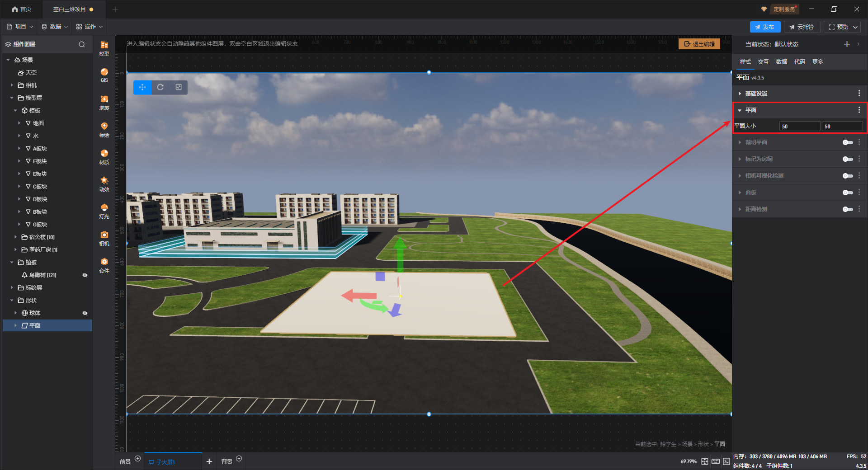Click the rotate gizmo tool in viewport
Image resolution: width=868 pixels, height=470 pixels.
point(160,87)
